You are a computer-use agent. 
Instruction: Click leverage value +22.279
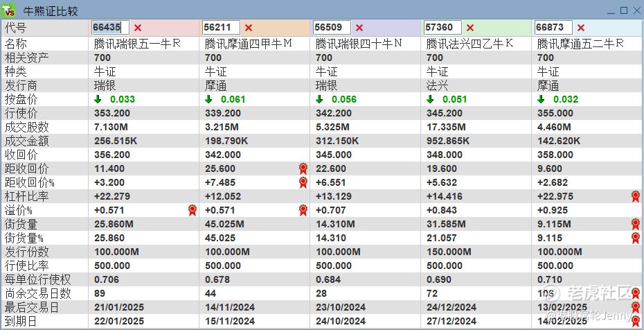(112, 196)
